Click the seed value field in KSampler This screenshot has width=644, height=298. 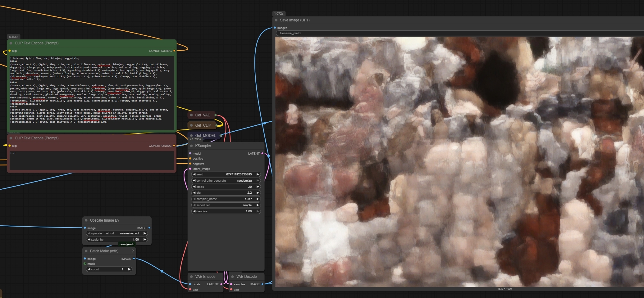(226, 174)
